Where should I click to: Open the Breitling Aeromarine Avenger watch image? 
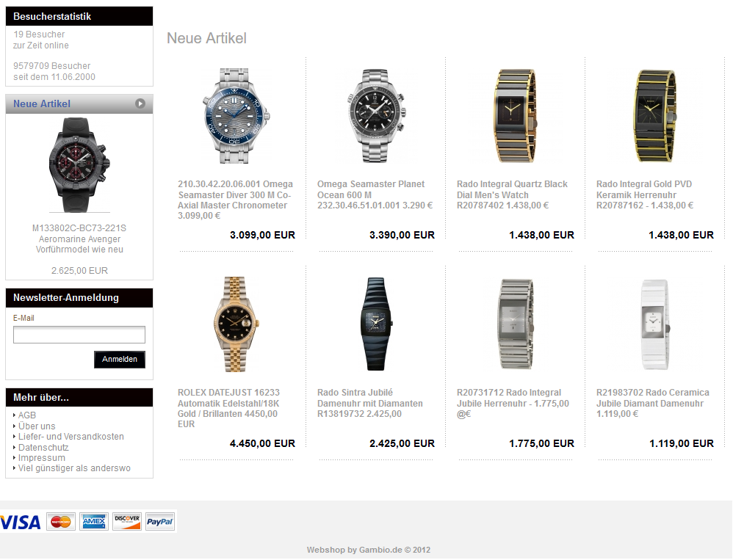tap(79, 165)
